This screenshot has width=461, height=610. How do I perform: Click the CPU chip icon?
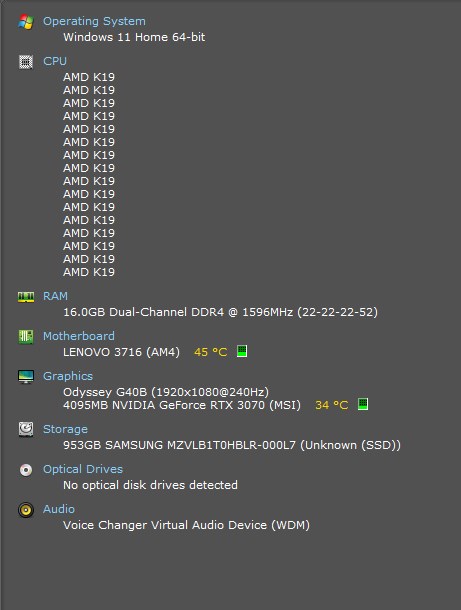point(26,62)
